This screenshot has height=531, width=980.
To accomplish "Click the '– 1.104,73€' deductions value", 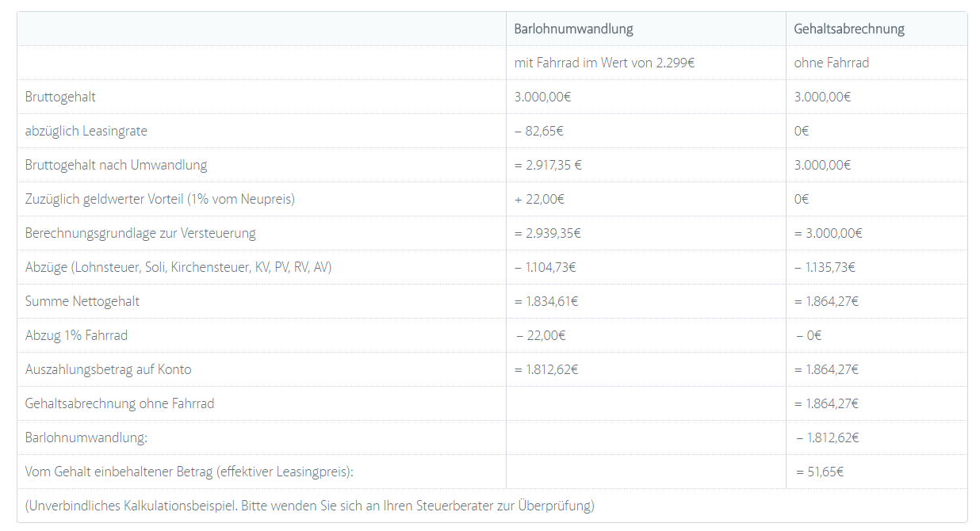I will tap(545, 267).
